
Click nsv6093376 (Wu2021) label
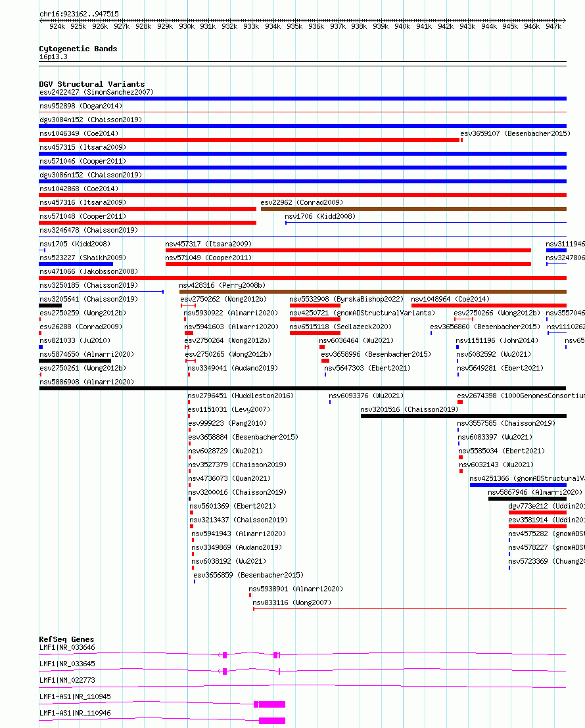366,396
